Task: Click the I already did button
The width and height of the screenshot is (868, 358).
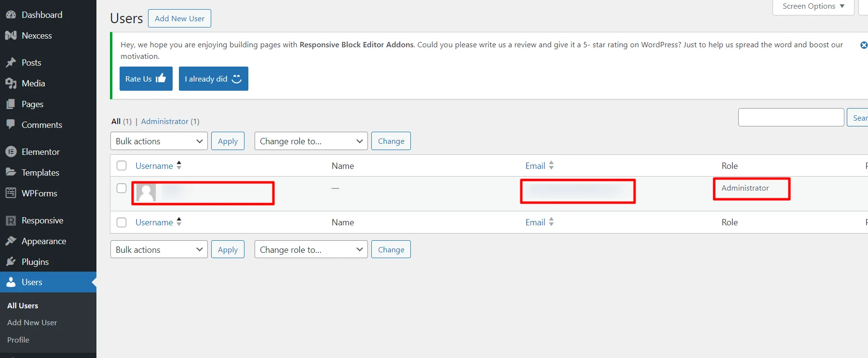Action: (214, 79)
